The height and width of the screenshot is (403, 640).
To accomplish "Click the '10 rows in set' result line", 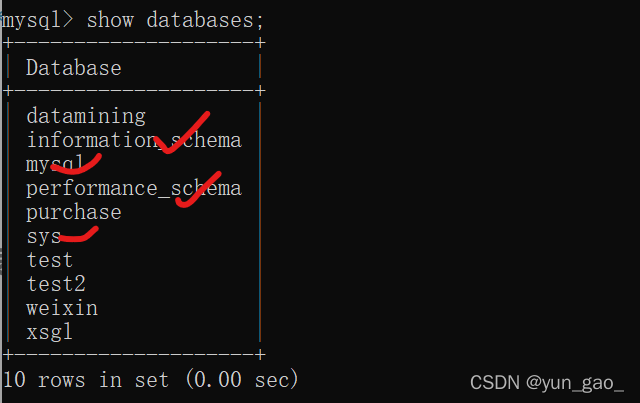I will [x=86, y=380].
